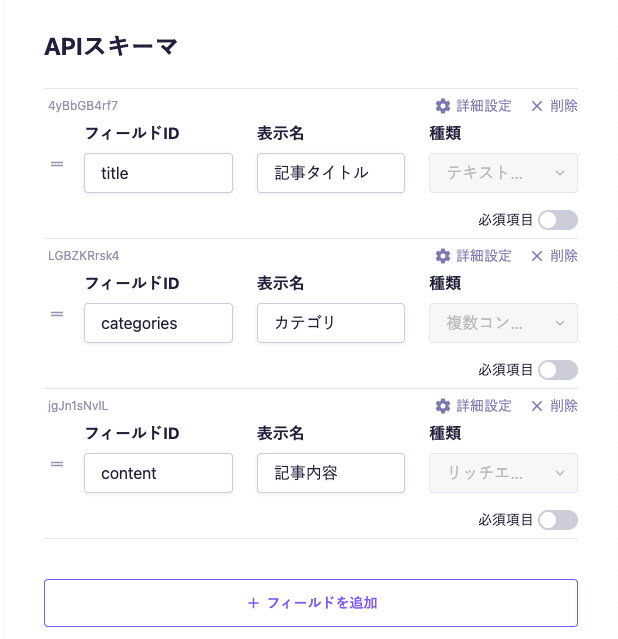Click the 詳細設定 link for the content field
Screen dimensions: 618x639
pyautogui.click(x=484, y=406)
